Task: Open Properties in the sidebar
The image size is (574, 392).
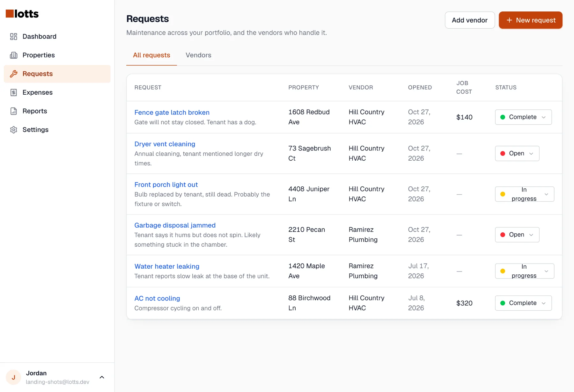Action: [x=57, y=55]
